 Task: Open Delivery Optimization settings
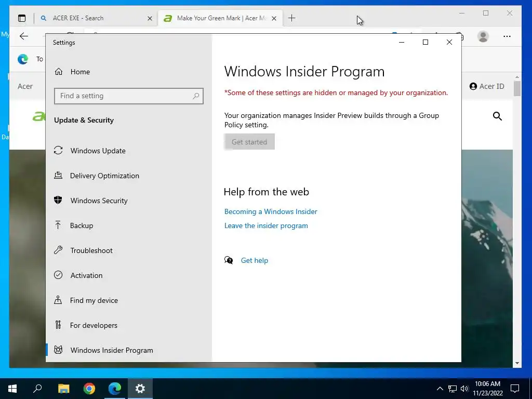click(x=129, y=176)
